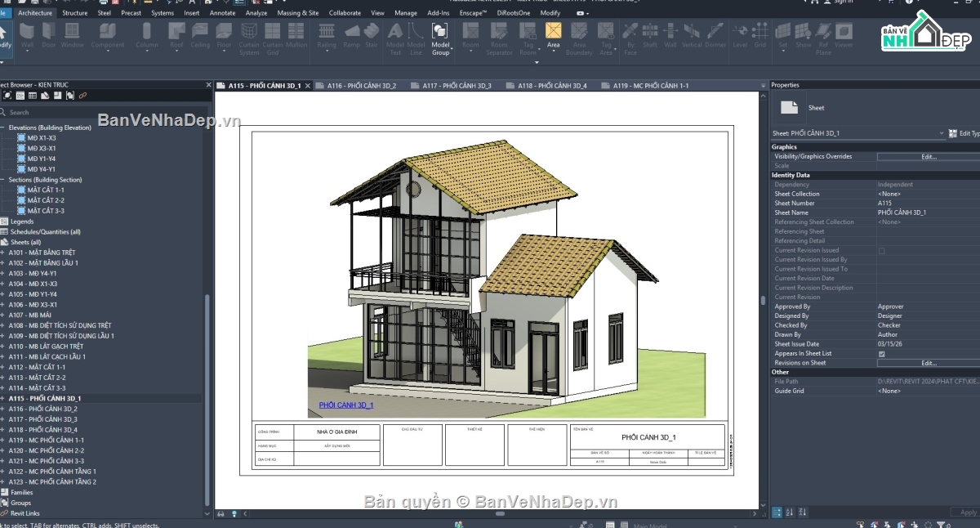
Task: Open the Structure ribbon tab
Action: (x=74, y=13)
